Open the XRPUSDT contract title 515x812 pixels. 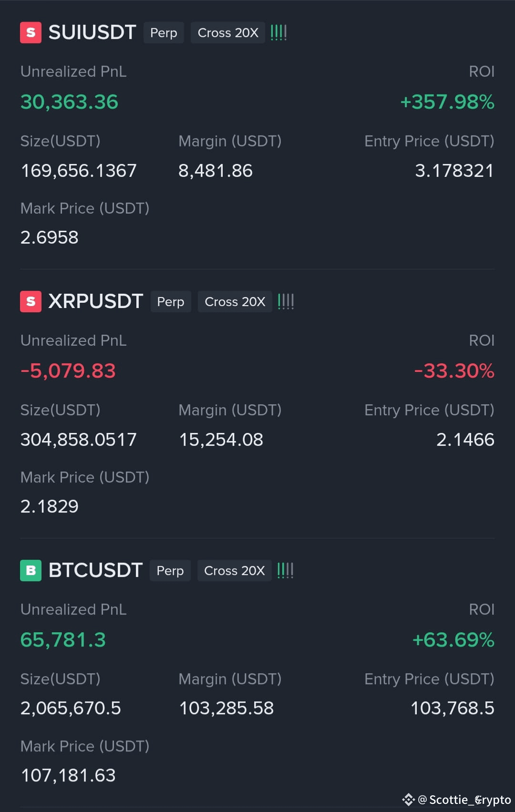(x=96, y=301)
